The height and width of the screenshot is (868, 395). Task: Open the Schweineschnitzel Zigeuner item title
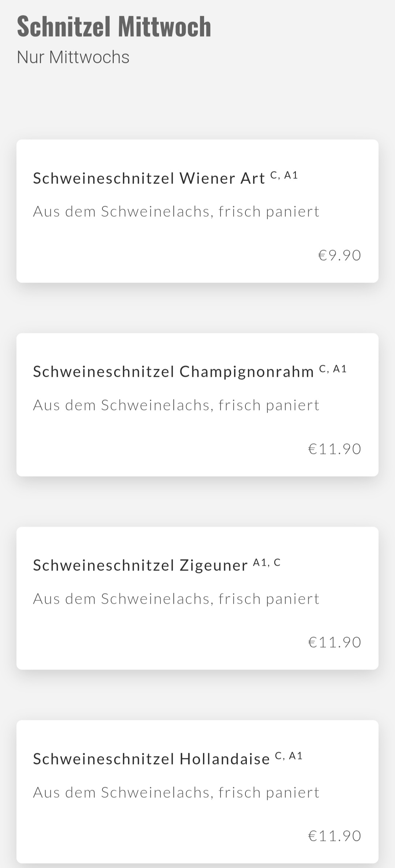pos(140,565)
